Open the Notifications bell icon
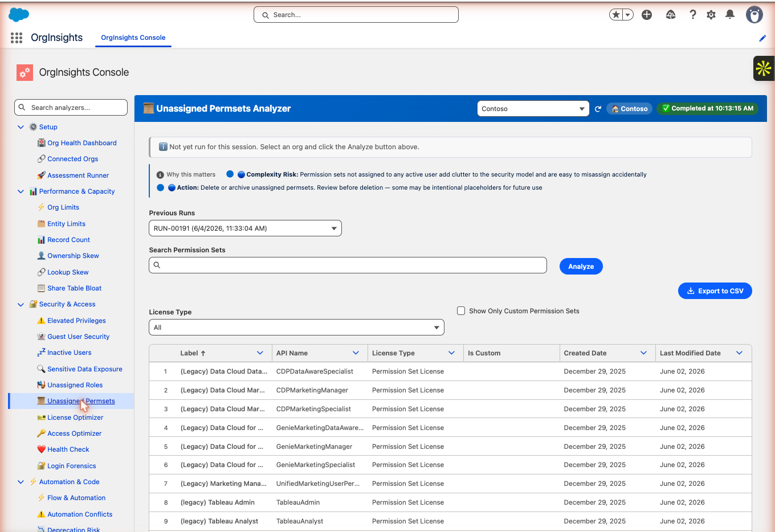This screenshot has width=775, height=532. [730, 15]
